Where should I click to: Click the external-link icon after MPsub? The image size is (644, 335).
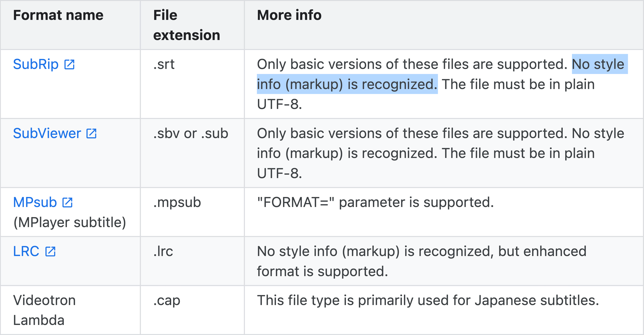click(x=67, y=203)
